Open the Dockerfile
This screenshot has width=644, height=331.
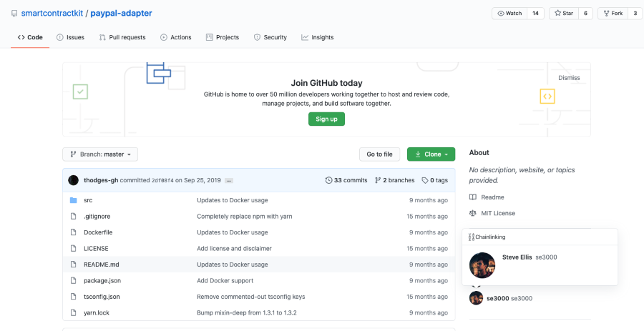(98, 232)
